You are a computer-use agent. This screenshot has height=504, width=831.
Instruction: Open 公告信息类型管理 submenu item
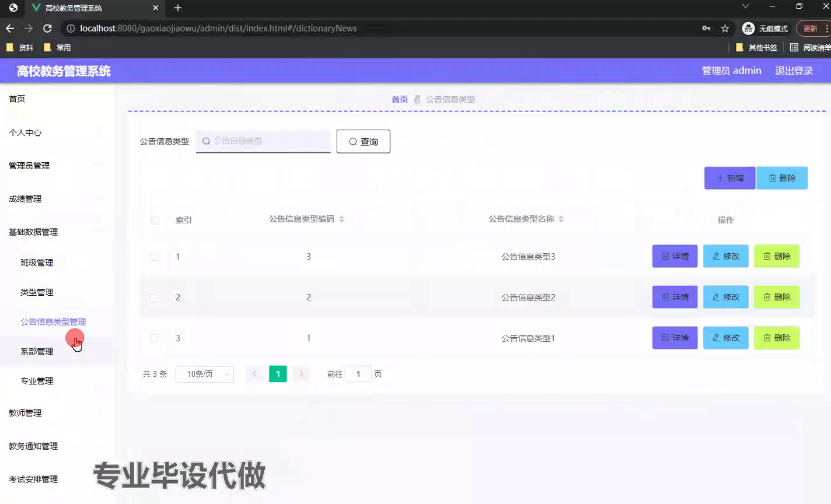pos(56,322)
